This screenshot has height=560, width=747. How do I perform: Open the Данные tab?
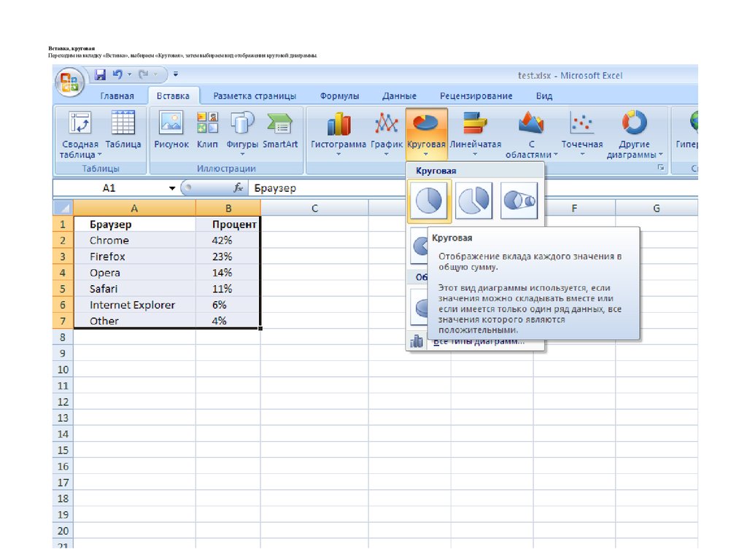(x=399, y=96)
